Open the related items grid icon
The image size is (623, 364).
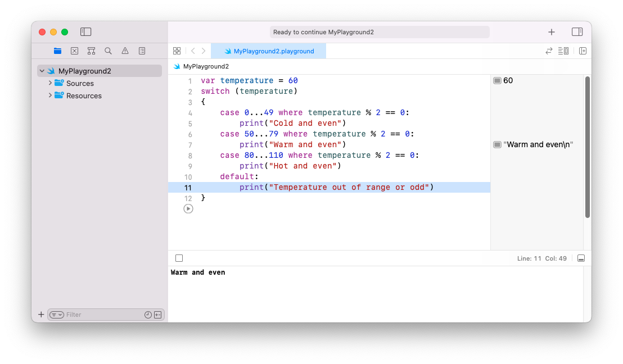177,51
